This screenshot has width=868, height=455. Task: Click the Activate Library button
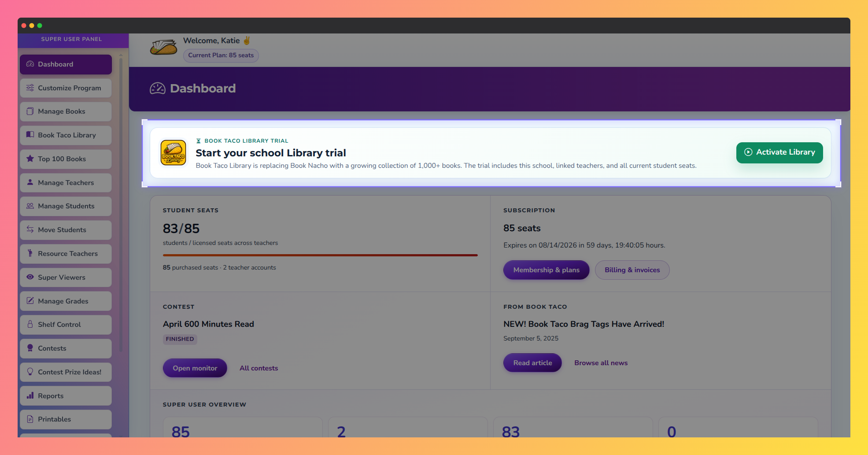click(779, 152)
